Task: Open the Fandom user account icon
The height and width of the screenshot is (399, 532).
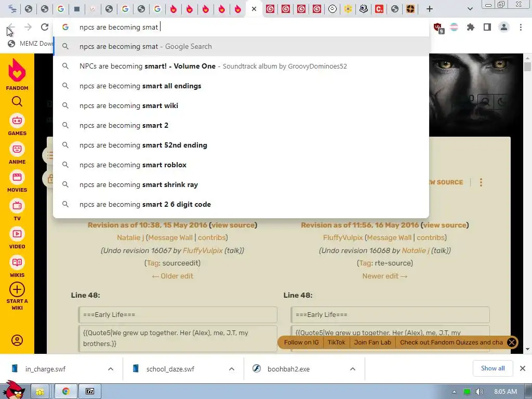Action: click(x=17, y=340)
